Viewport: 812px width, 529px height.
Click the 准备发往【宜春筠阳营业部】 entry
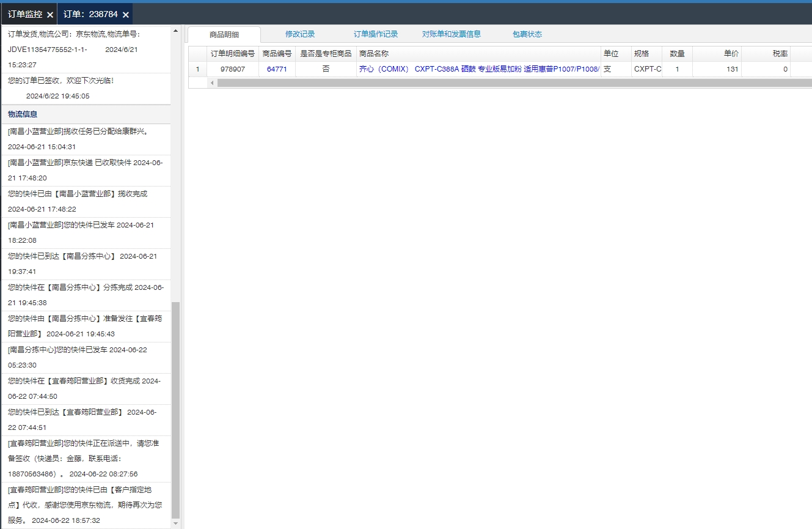[x=86, y=327]
